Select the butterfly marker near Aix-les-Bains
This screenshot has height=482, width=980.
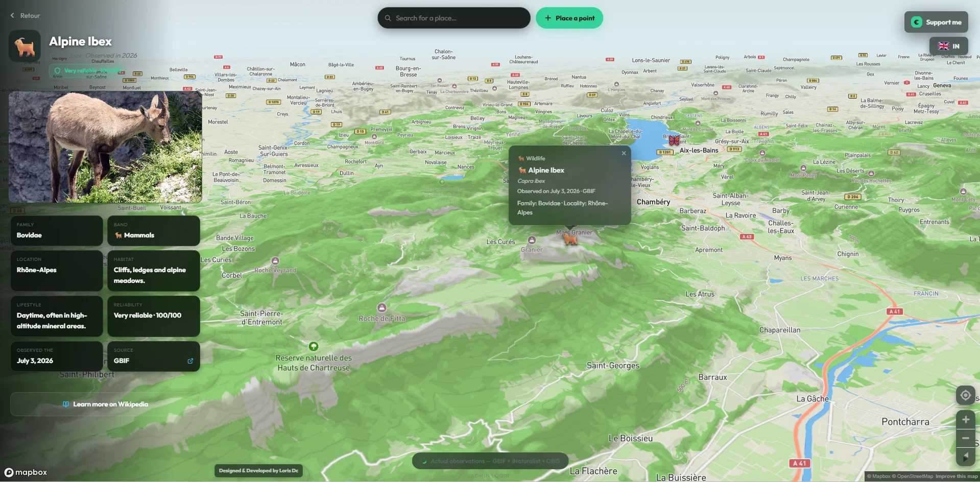point(674,140)
